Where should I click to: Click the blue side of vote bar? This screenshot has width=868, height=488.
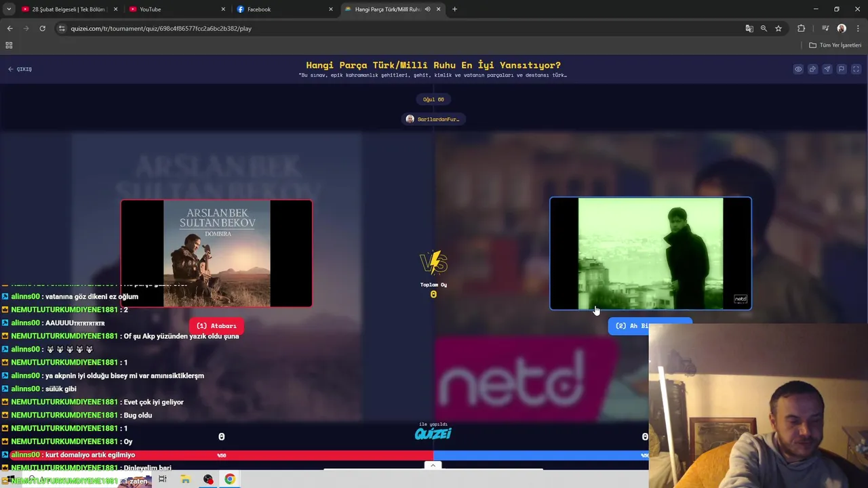(541, 455)
